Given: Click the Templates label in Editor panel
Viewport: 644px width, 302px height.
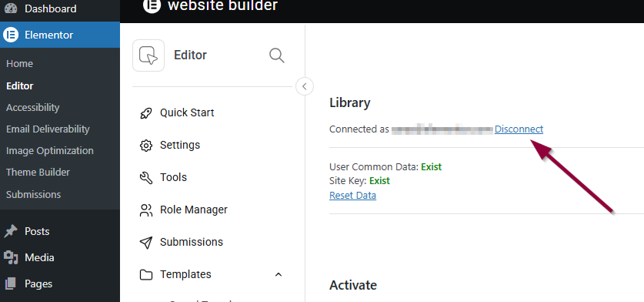Looking at the screenshot, I should (185, 274).
